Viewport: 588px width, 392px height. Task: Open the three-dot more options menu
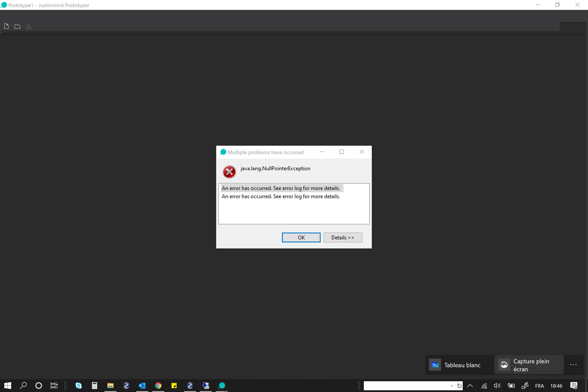(573, 365)
